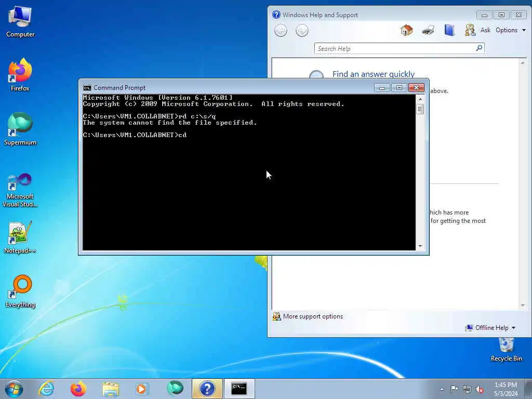Maximize the Command Prompt window
Screen dimensions: 532x399
[399, 88]
